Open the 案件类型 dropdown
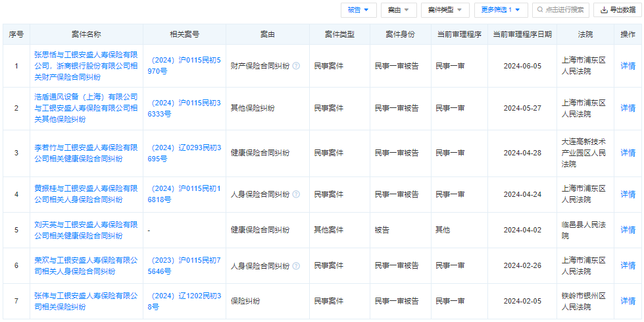The image size is (644, 322). point(445,10)
